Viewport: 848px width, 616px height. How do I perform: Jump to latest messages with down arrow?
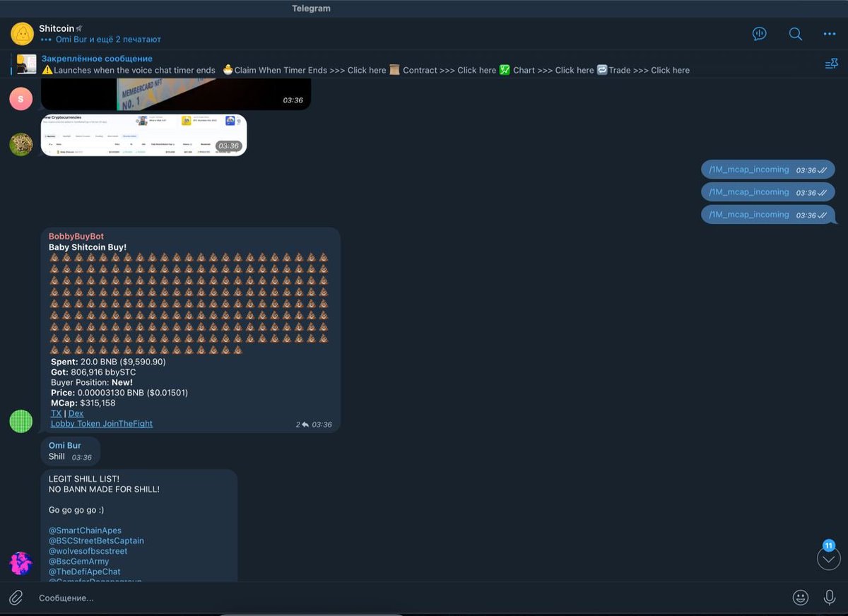[x=829, y=559]
